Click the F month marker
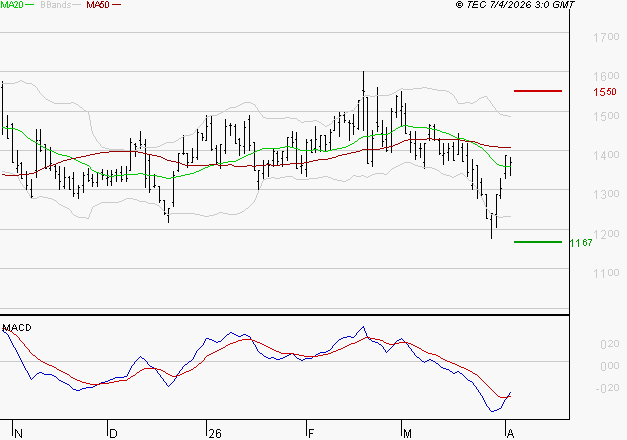 pyautogui.click(x=311, y=434)
